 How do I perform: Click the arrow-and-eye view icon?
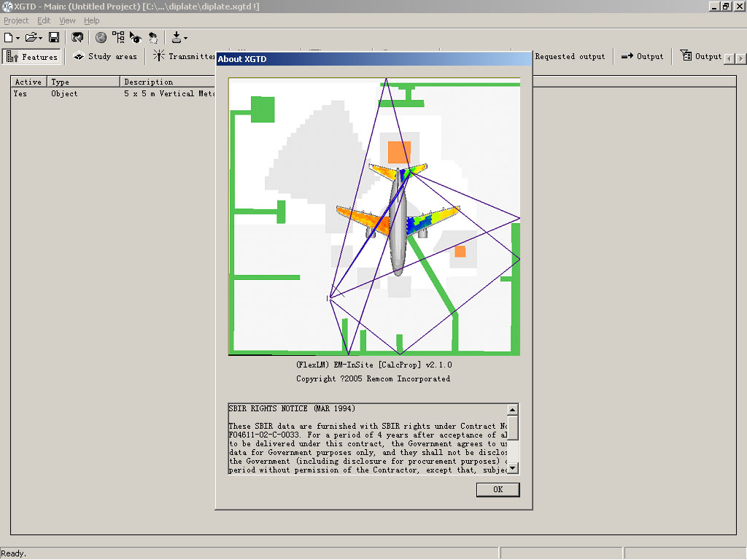click(135, 38)
